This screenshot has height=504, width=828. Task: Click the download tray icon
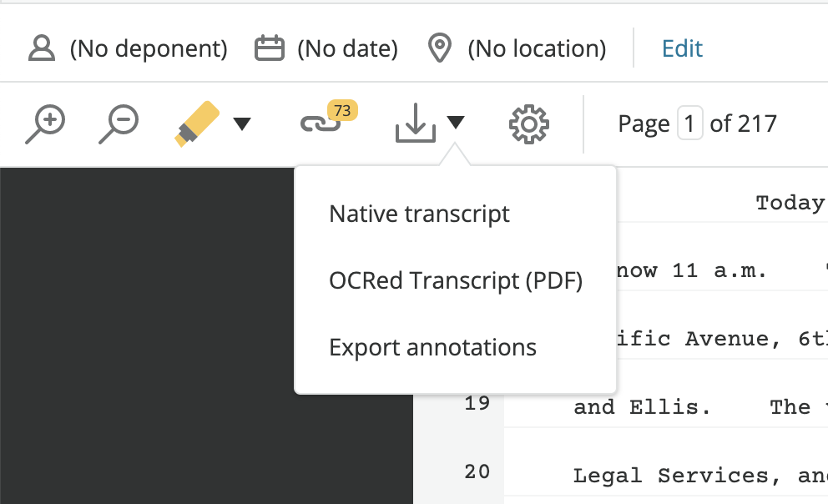click(416, 123)
